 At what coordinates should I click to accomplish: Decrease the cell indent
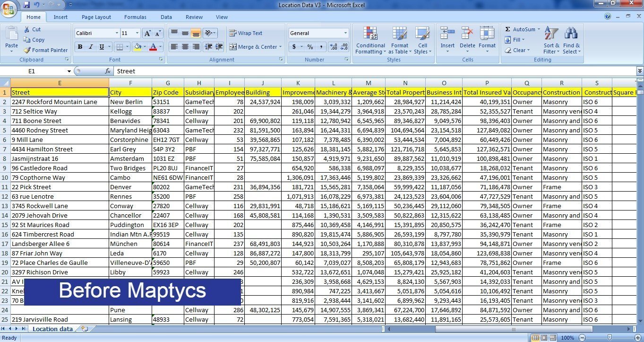click(x=208, y=47)
